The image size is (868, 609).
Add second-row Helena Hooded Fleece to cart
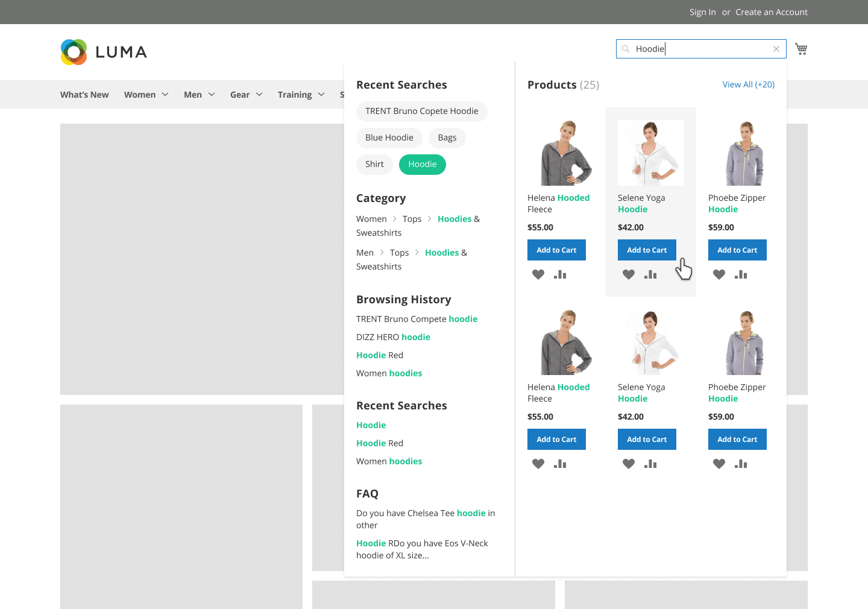point(556,440)
